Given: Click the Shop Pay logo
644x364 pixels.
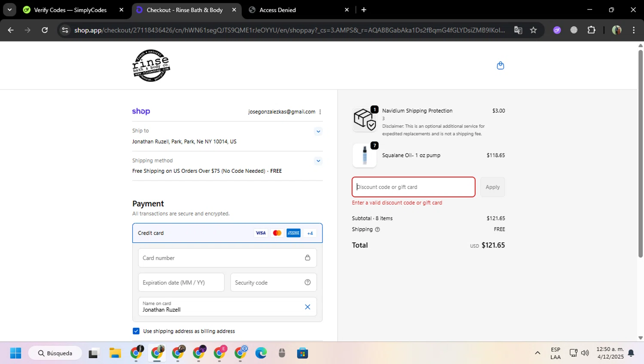Looking at the screenshot, I should pyautogui.click(x=141, y=111).
